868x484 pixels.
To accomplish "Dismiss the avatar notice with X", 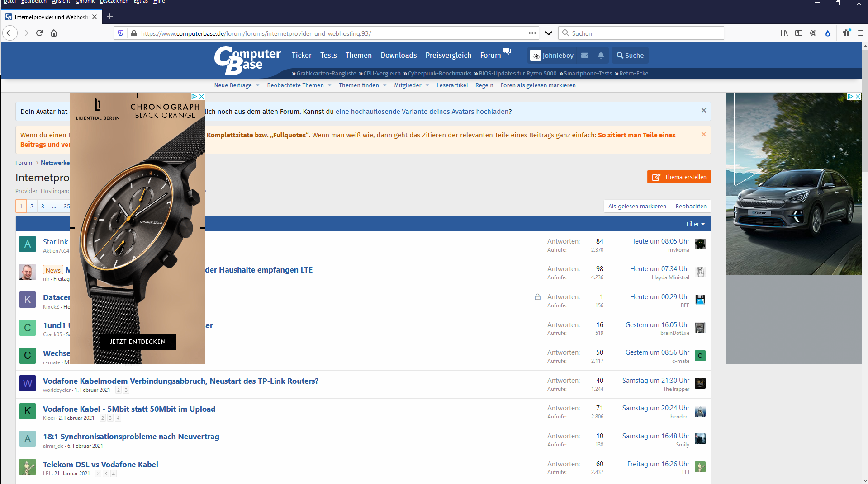I will pos(704,110).
